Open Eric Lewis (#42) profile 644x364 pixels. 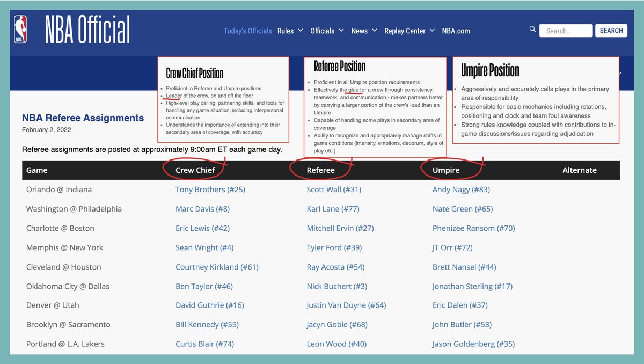[x=202, y=228]
